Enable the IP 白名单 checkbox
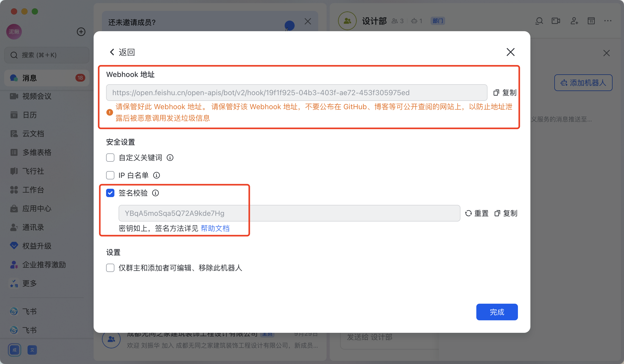 (110, 175)
